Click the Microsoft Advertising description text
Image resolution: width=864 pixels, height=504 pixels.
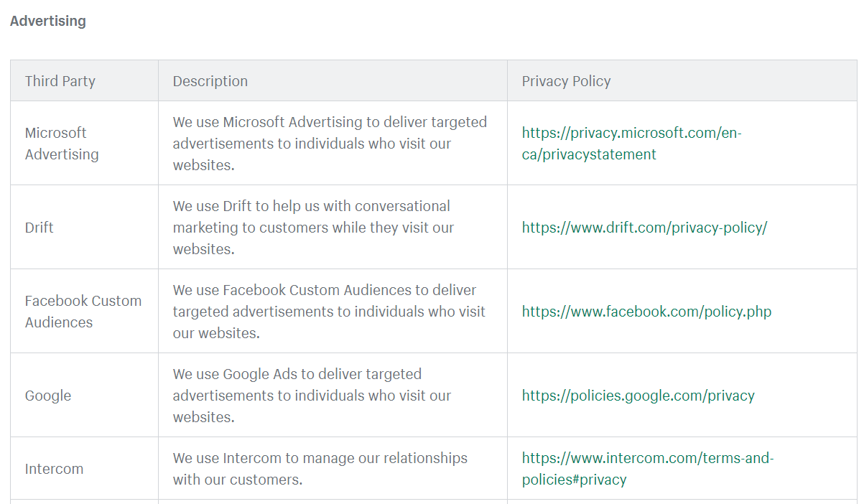point(330,144)
